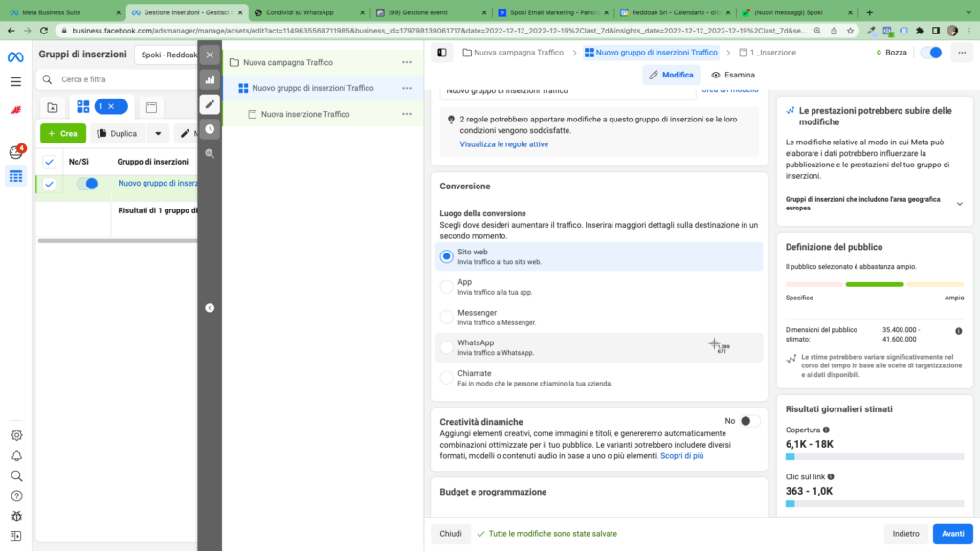This screenshot has width=980, height=551.
Task: Open the settings gear in left sidebar
Action: 16,435
